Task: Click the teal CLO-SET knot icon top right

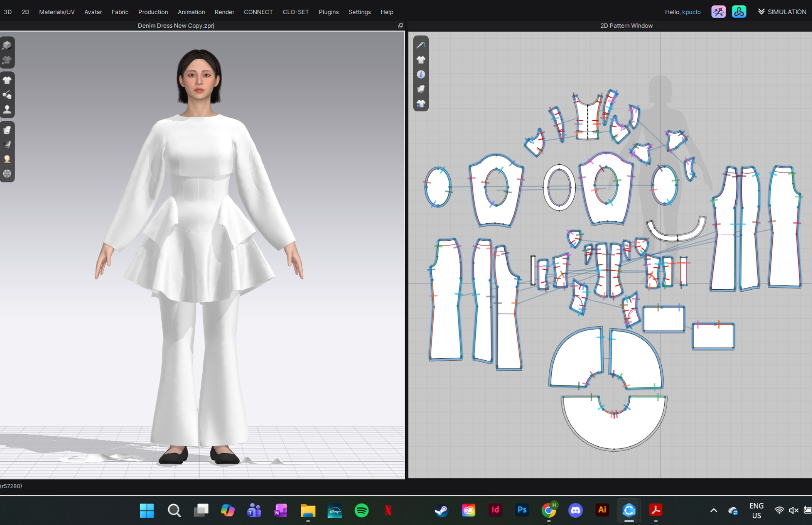Action: (x=739, y=12)
